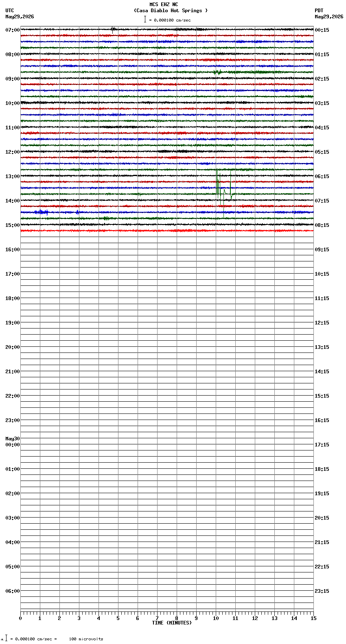
Task: Select the 23:00 UTC row label
Action: tap(13, 420)
